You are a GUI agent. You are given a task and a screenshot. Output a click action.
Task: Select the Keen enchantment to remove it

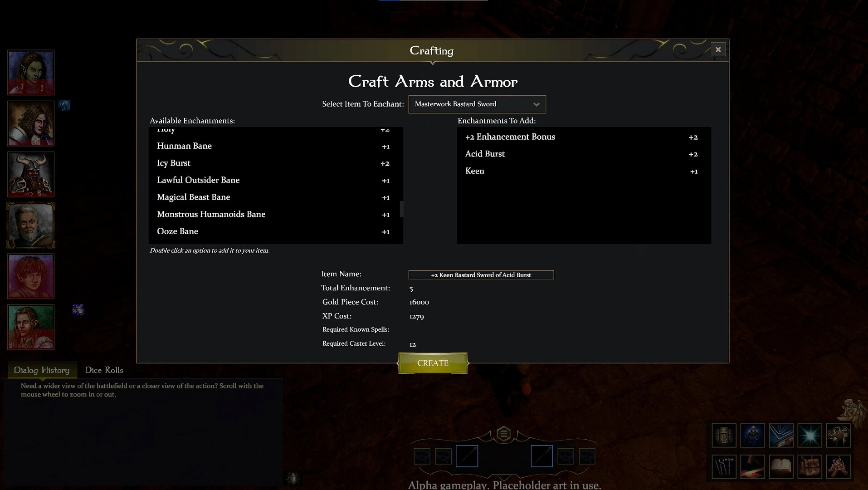click(474, 171)
